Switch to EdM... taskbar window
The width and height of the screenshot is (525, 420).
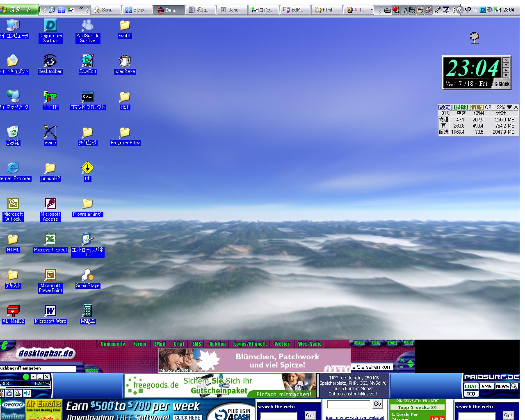[295, 10]
